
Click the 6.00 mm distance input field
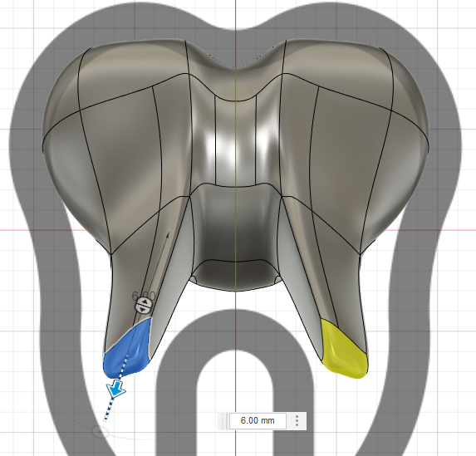[x=258, y=421]
